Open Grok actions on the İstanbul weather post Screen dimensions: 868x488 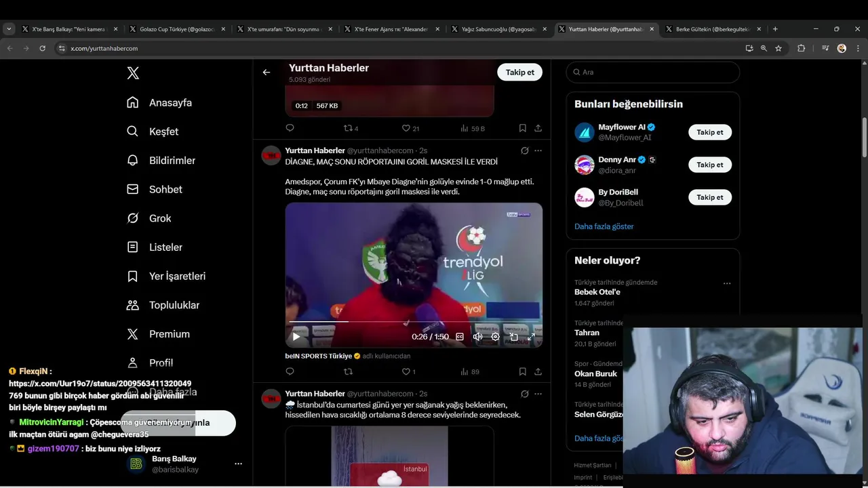(524, 394)
